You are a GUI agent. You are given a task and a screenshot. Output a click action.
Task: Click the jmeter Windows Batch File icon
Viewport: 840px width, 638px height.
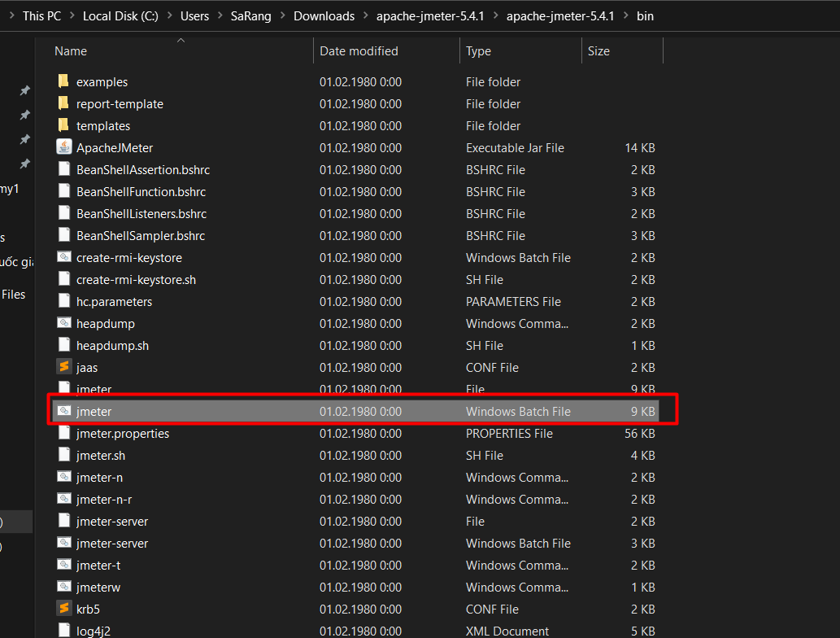(64, 411)
